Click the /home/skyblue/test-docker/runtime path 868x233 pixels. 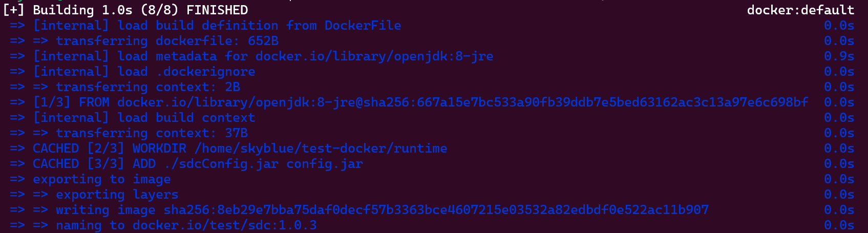321,149
